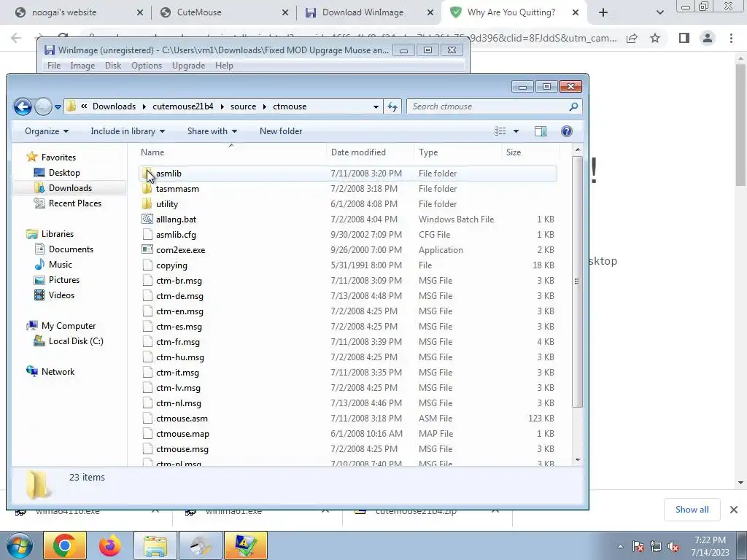Screen dimensions: 747x560
Task: Select the alllang.bat batch file icon
Action: coord(147,219)
